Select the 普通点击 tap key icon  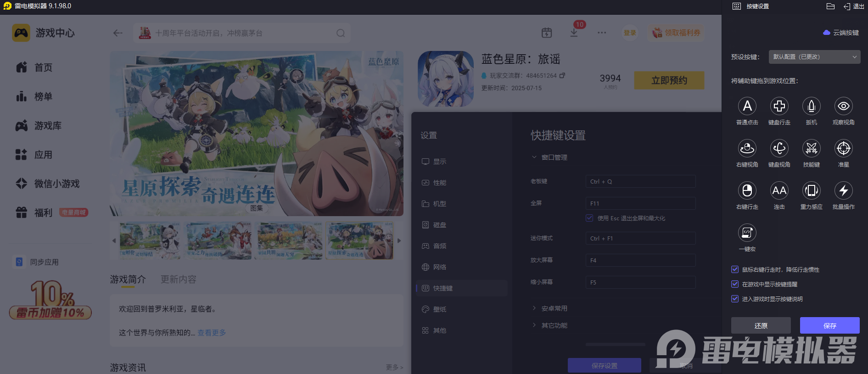click(747, 106)
